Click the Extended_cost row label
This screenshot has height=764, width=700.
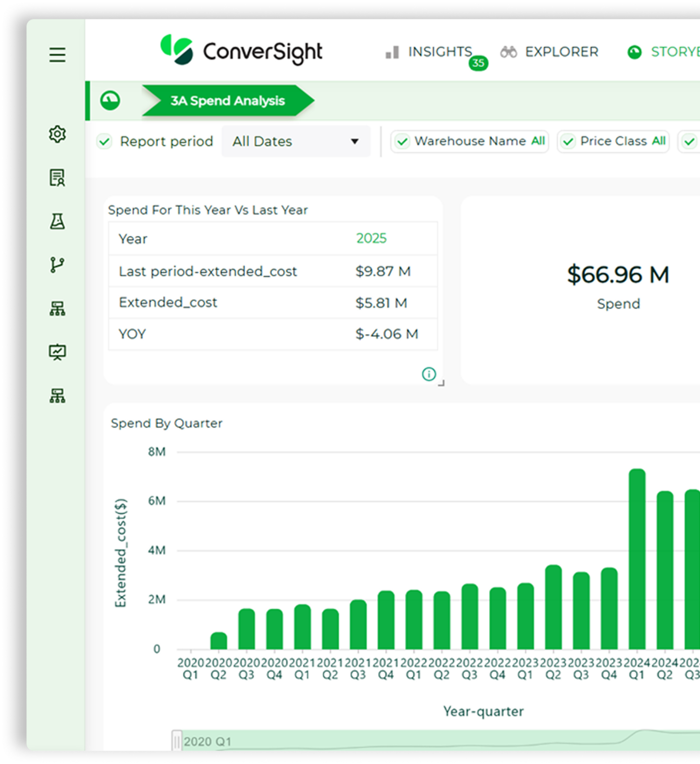point(168,302)
